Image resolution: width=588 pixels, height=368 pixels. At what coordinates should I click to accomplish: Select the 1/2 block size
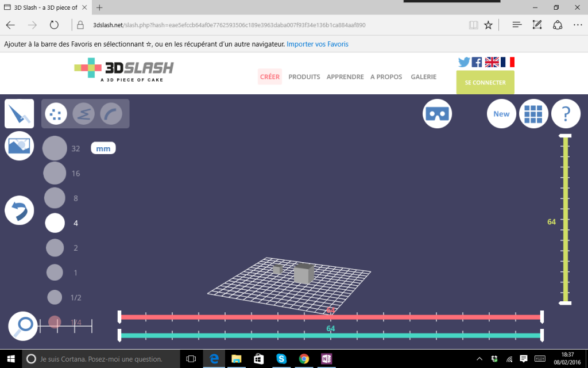pyautogui.click(x=55, y=297)
